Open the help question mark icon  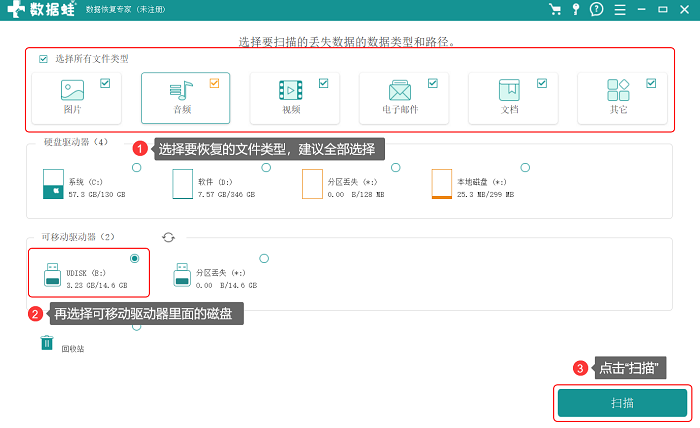[x=596, y=9]
